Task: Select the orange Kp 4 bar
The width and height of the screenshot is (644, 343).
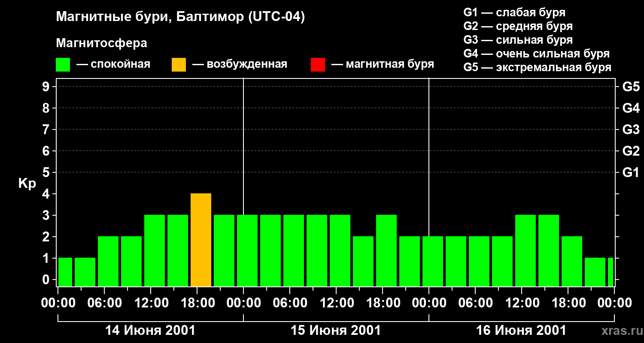Action: click(201, 240)
